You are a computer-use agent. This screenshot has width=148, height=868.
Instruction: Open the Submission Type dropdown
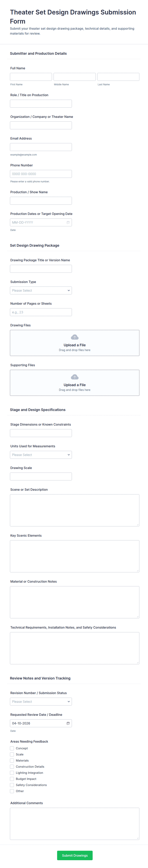pos(41,290)
